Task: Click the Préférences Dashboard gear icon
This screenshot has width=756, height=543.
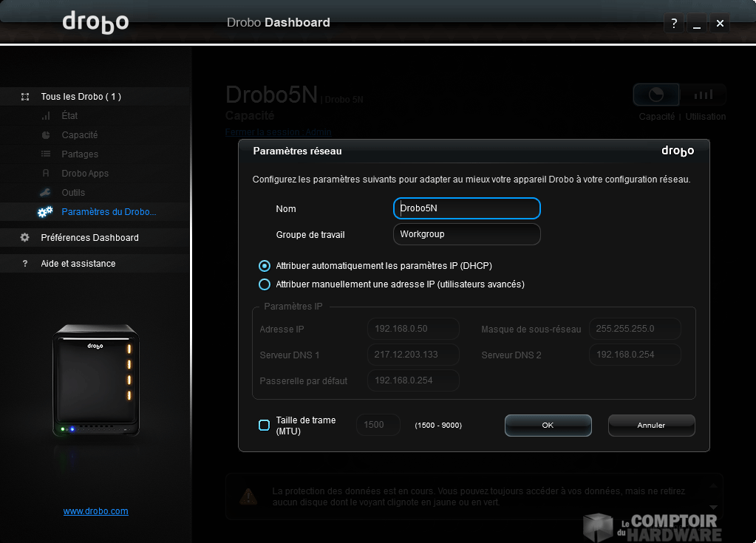Action: click(x=25, y=238)
